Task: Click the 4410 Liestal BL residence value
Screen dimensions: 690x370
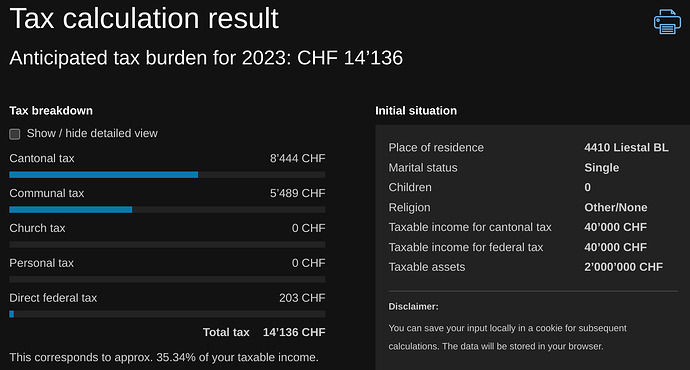Action: (x=626, y=147)
